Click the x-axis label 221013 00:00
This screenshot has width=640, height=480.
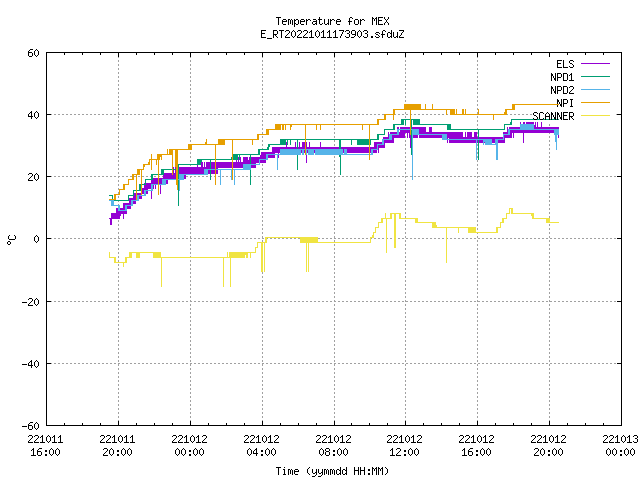tap(620, 446)
